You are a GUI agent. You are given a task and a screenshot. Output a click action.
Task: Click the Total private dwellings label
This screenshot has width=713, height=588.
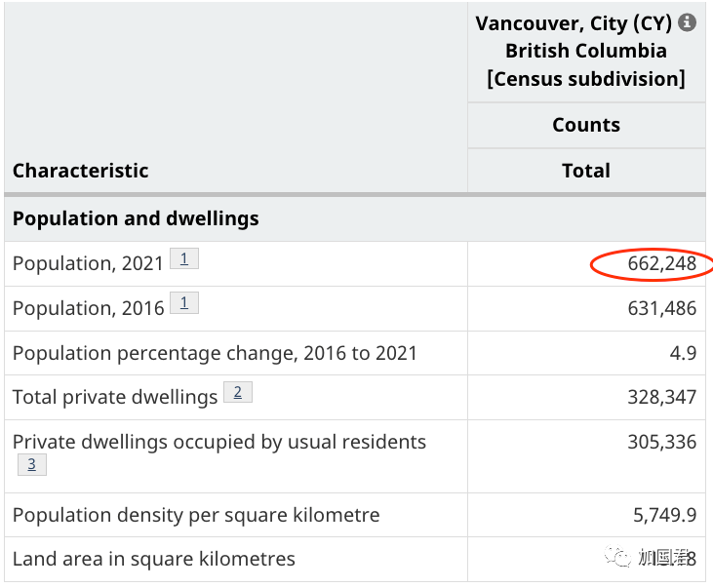pyautogui.click(x=115, y=397)
